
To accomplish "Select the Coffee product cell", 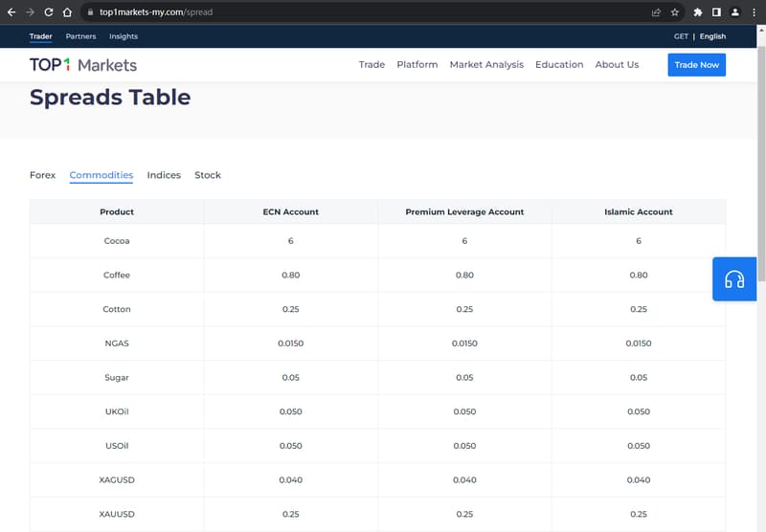I will [x=117, y=275].
